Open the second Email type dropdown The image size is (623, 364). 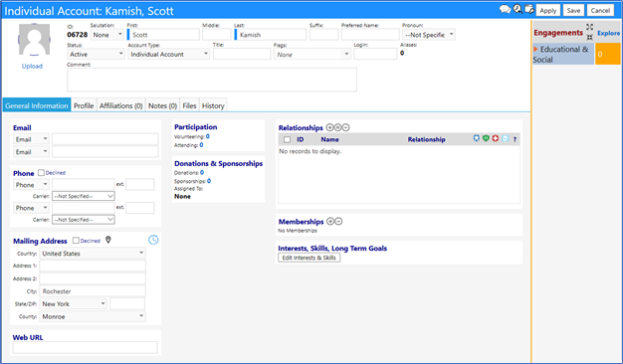tap(32, 152)
